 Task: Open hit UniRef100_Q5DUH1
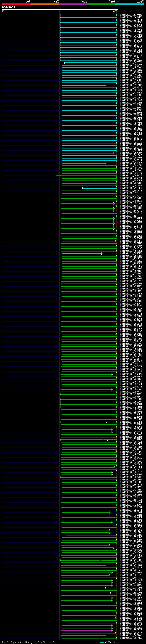(131, 256)
